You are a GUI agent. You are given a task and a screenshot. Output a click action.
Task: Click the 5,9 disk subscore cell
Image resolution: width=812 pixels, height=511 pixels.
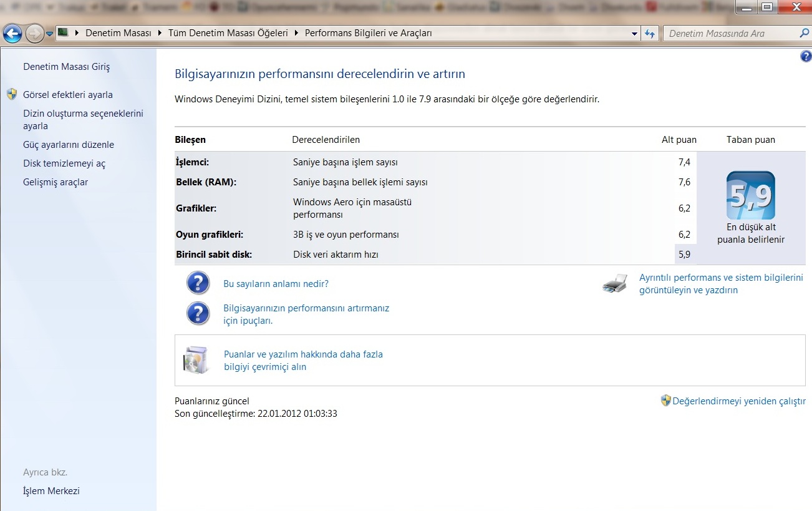coord(685,255)
